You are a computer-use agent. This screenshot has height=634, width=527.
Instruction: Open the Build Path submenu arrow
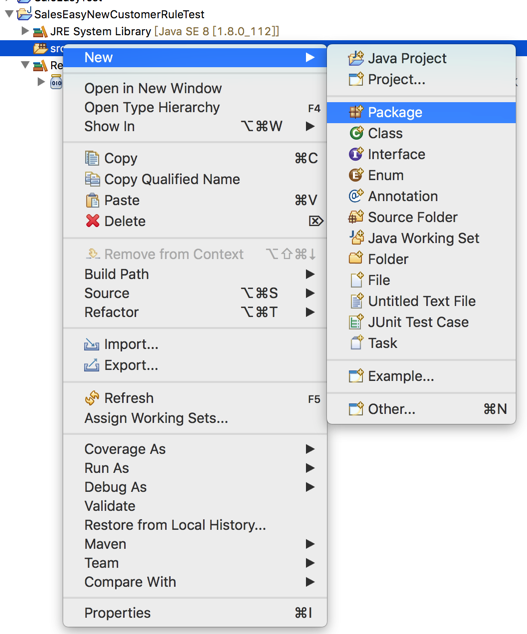pos(310,274)
